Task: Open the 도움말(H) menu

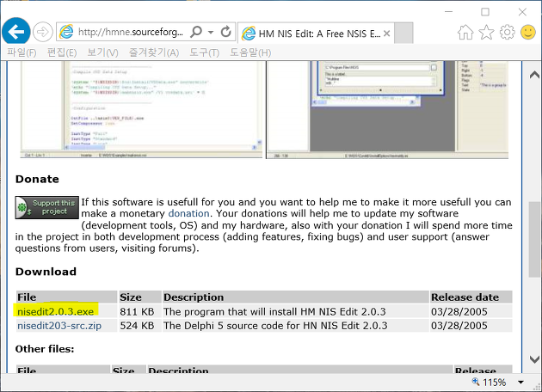Action: (250, 52)
